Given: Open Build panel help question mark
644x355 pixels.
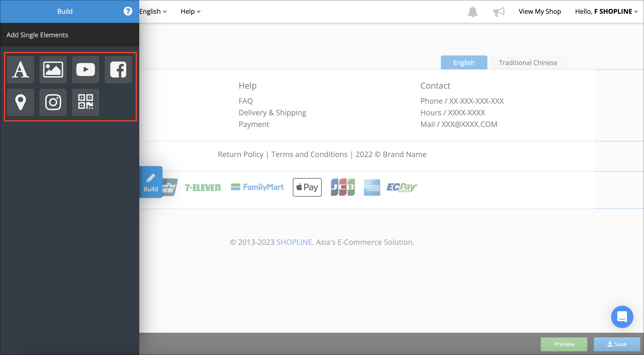Looking at the screenshot, I should [128, 11].
